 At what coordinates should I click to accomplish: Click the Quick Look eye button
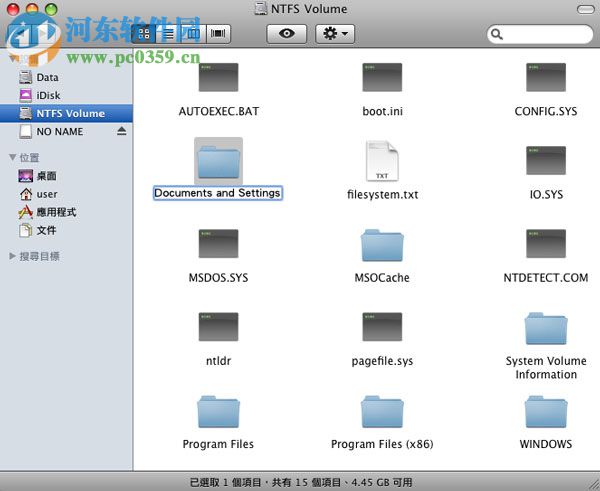pyautogui.click(x=287, y=34)
